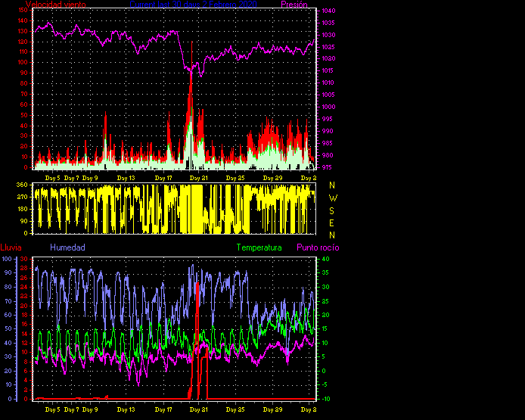The height and width of the screenshot is (420, 525).
Task: Click the 995 pressure axis value
Action: (x=327, y=119)
